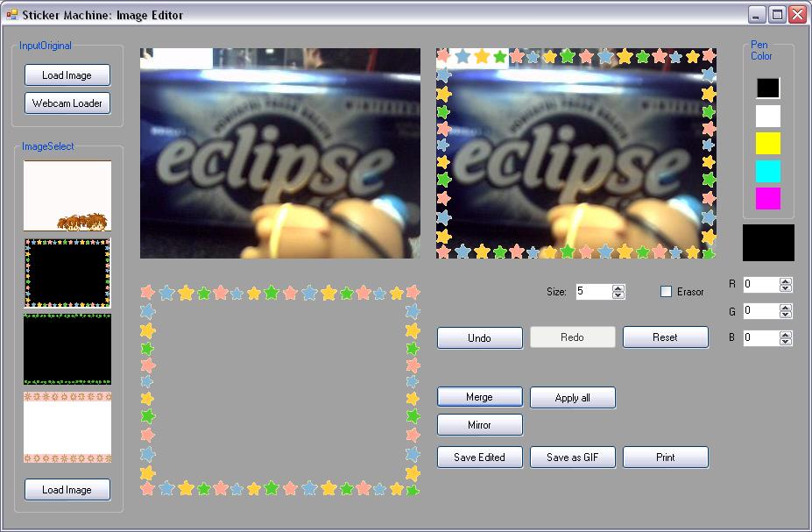Enable the Erasor checkbox

(666, 292)
